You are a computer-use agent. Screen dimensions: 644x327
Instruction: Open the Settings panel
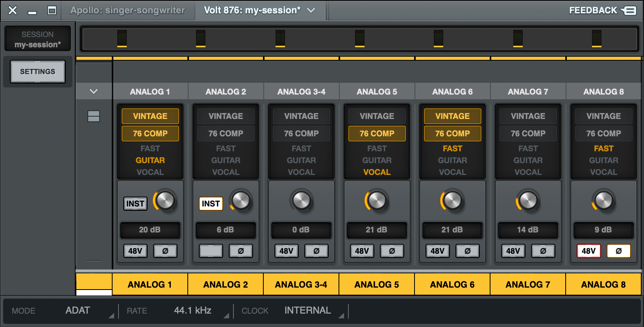38,72
